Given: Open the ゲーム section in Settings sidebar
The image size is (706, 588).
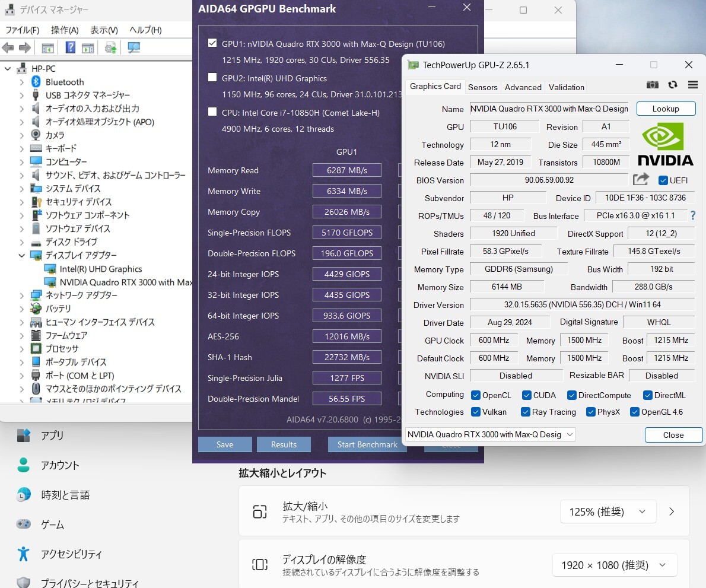Looking at the screenshot, I should pyautogui.click(x=52, y=525).
